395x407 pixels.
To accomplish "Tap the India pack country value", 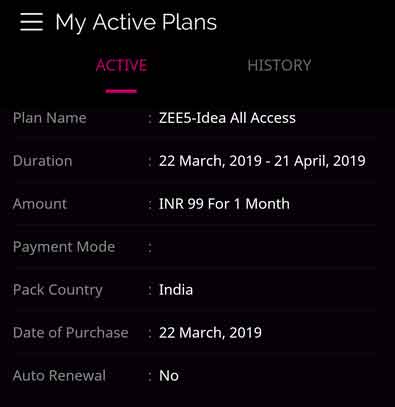I will pos(176,290).
